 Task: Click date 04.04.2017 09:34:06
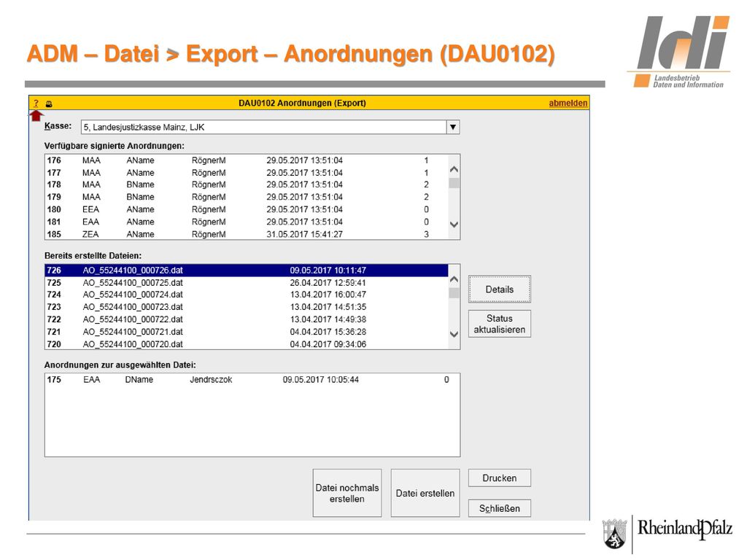pyautogui.click(x=328, y=344)
